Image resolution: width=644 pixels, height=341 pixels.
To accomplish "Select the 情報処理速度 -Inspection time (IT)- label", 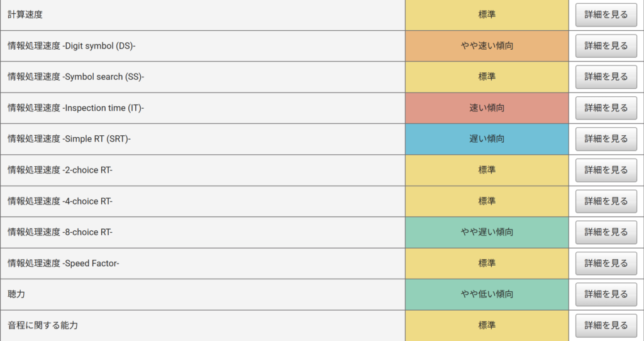I will point(75,108).
